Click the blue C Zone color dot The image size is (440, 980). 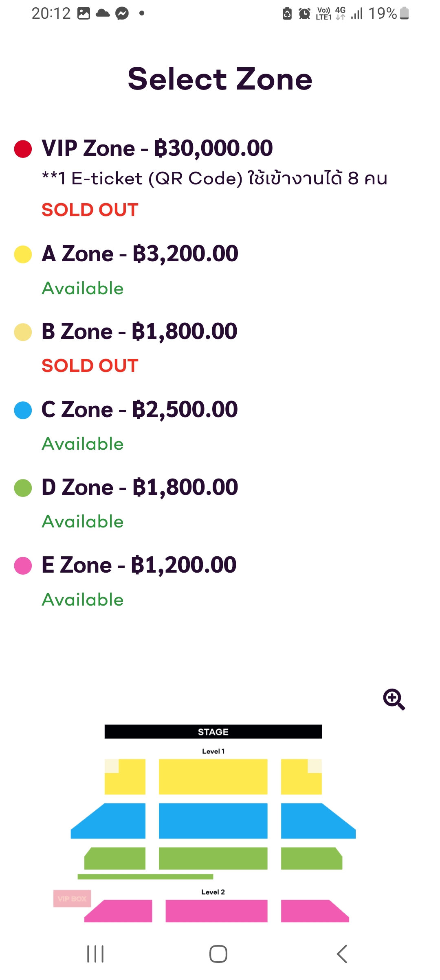[x=23, y=410]
